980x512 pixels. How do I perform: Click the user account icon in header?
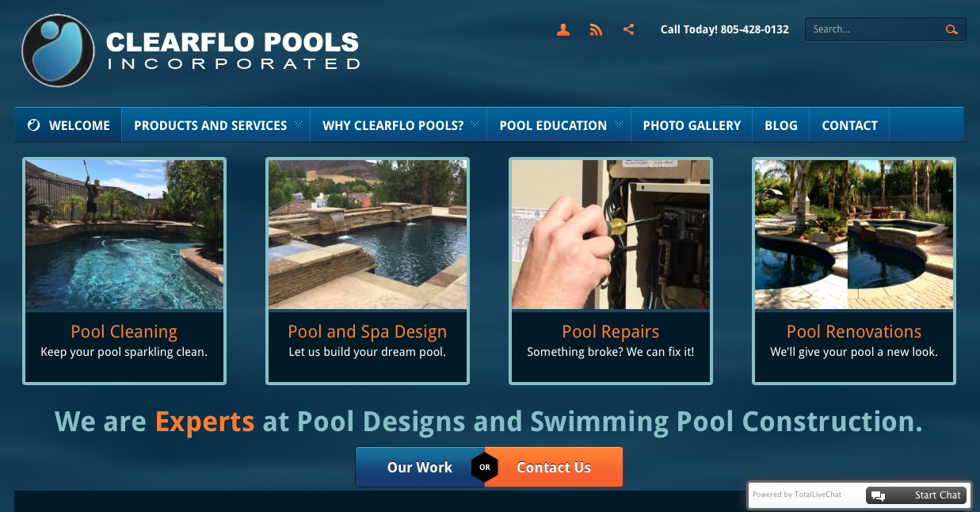click(x=563, y=30)
